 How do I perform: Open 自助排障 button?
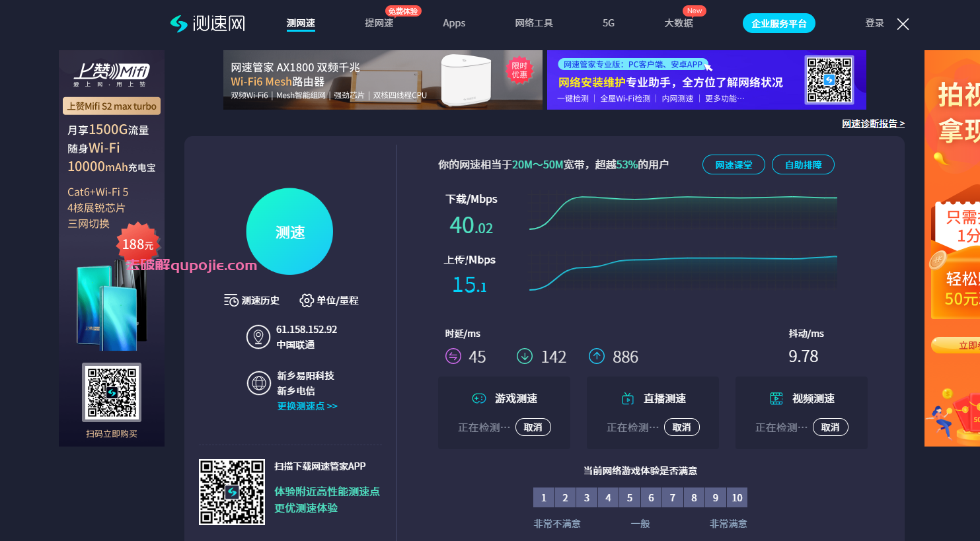pos(803,164)
